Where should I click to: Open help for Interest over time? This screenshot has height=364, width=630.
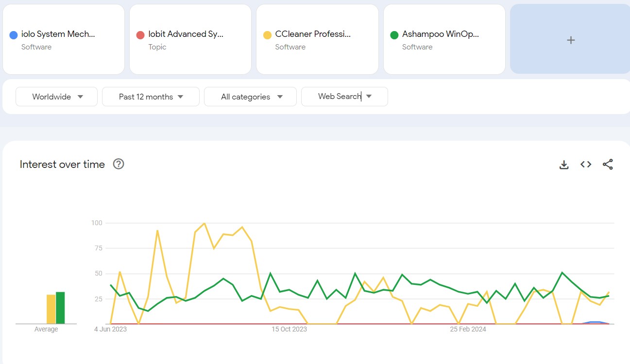tap(119, 164)
